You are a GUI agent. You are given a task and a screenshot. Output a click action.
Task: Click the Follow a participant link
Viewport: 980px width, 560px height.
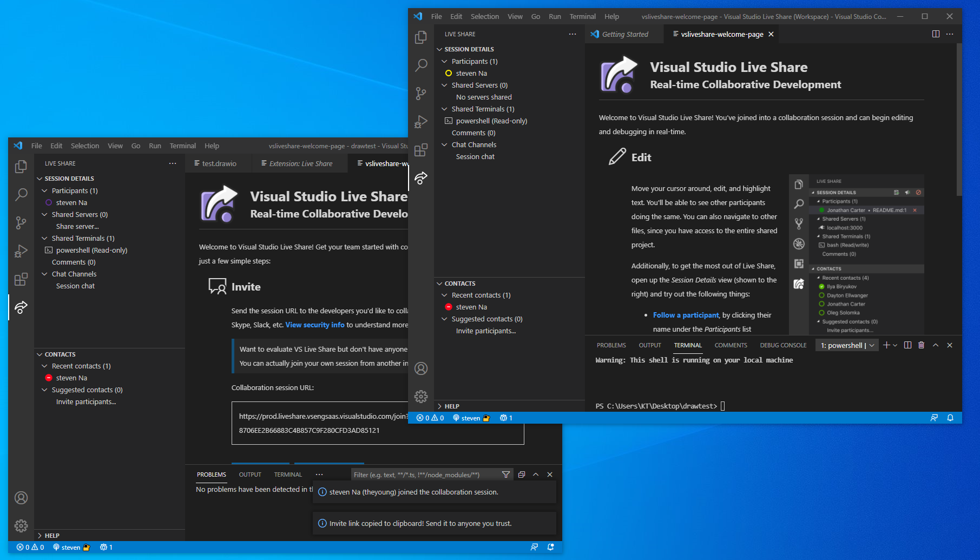tap(685, 315)
